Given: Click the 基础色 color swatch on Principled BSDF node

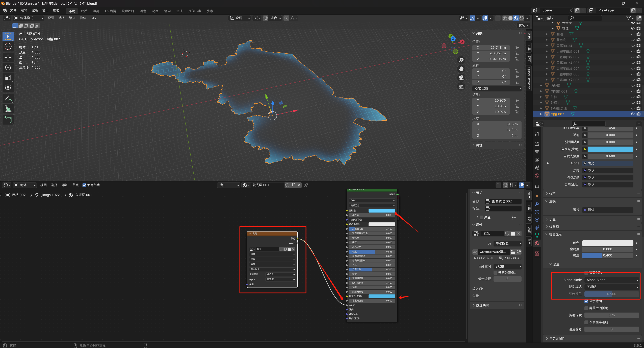Looking at the screenshot, I should click(x=381, y=211).
